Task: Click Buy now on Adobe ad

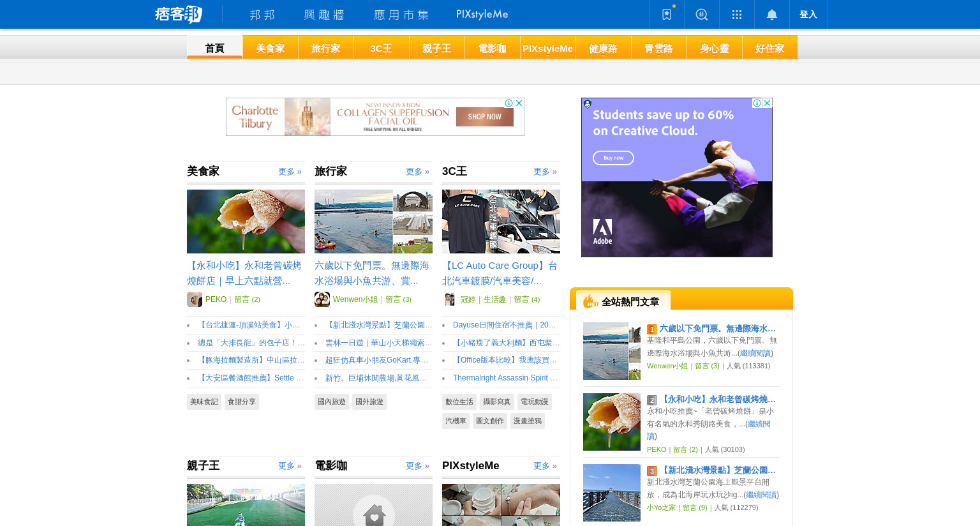Action: click(x=614, y=158)
